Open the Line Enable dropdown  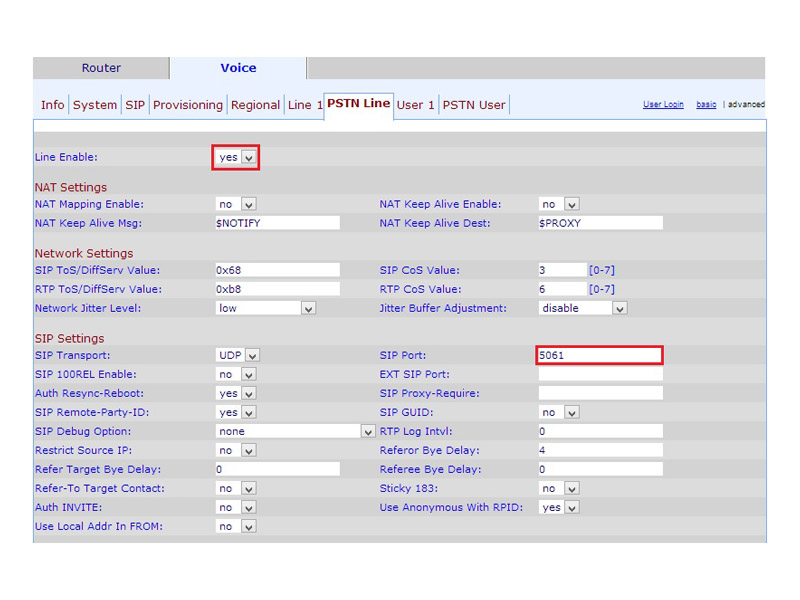[x=237, y=157]
